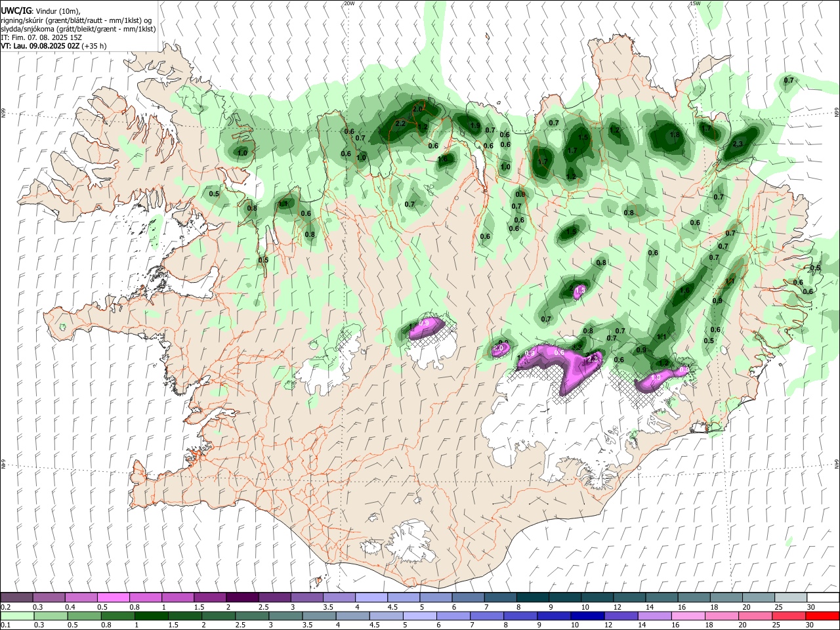Click the '2.2' precipitation value on map
Image resolution: width=840 pixels, height=630 pixels.
(x=401, y=123)
